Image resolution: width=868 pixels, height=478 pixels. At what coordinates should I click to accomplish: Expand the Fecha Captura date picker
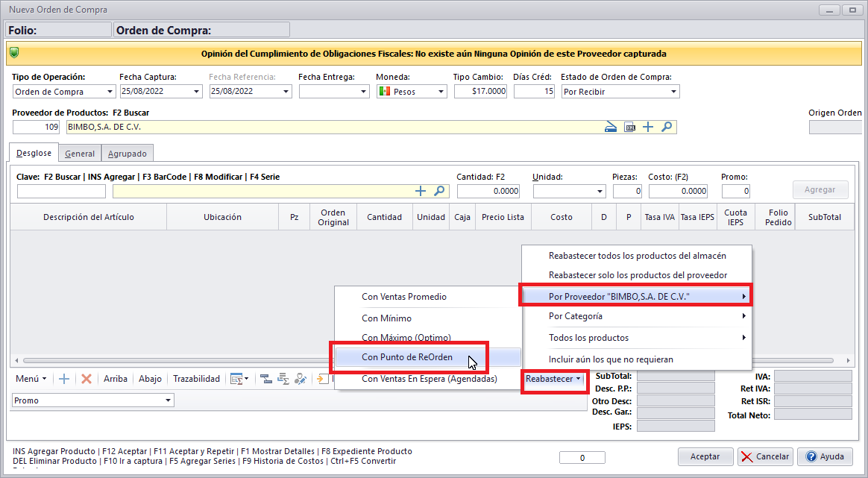[x=197, y=92]
